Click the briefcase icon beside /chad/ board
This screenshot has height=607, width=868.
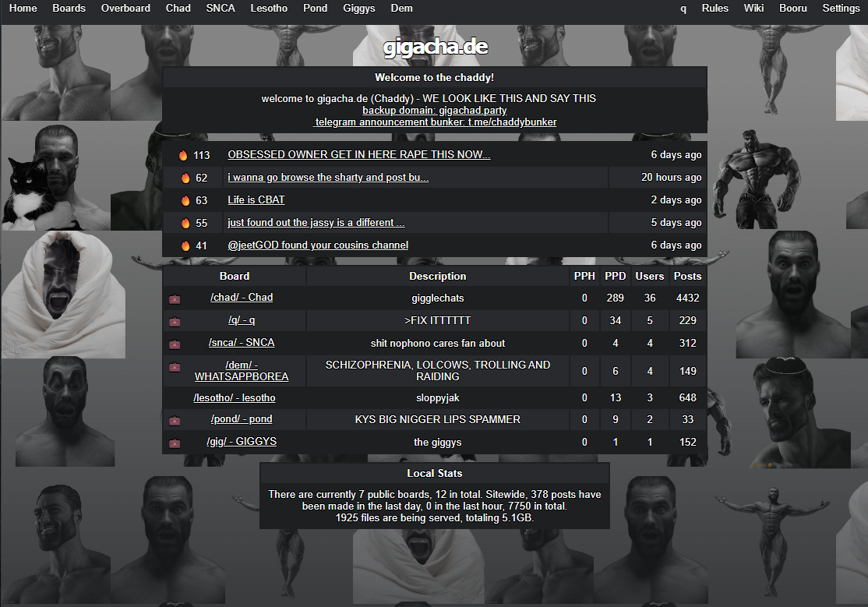[x=175, y=299]
